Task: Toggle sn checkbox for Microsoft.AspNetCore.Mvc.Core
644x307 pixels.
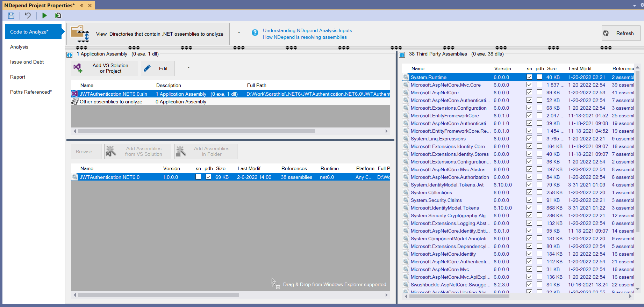Action: tap(529, 85)
